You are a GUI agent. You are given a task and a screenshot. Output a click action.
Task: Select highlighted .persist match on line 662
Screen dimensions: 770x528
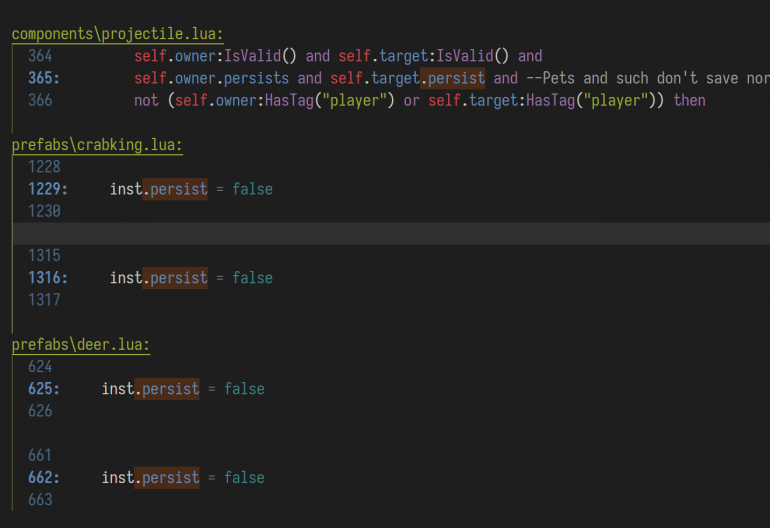click(x=167, y=478)
